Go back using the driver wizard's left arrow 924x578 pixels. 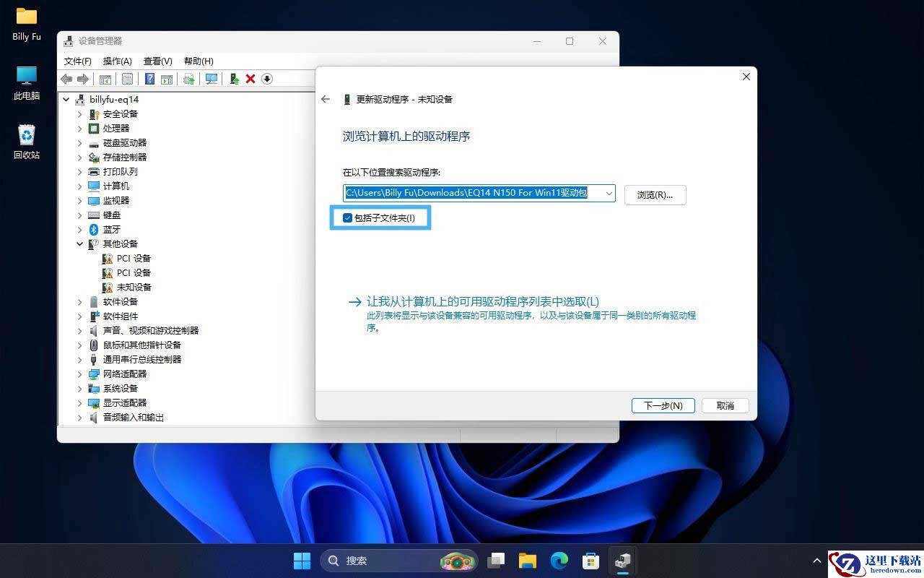click(326, 99)
